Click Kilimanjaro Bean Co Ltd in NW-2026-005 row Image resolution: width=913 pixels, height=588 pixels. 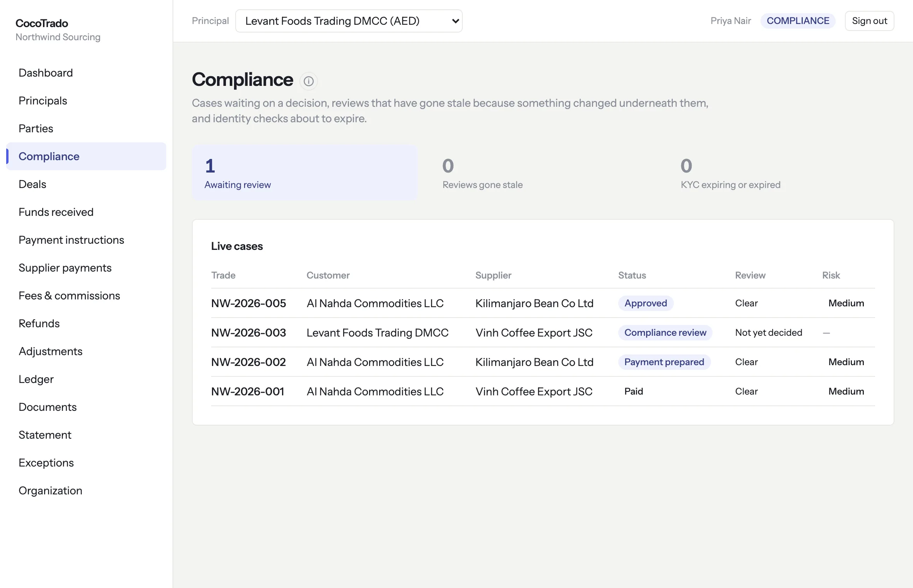(534, 303)
